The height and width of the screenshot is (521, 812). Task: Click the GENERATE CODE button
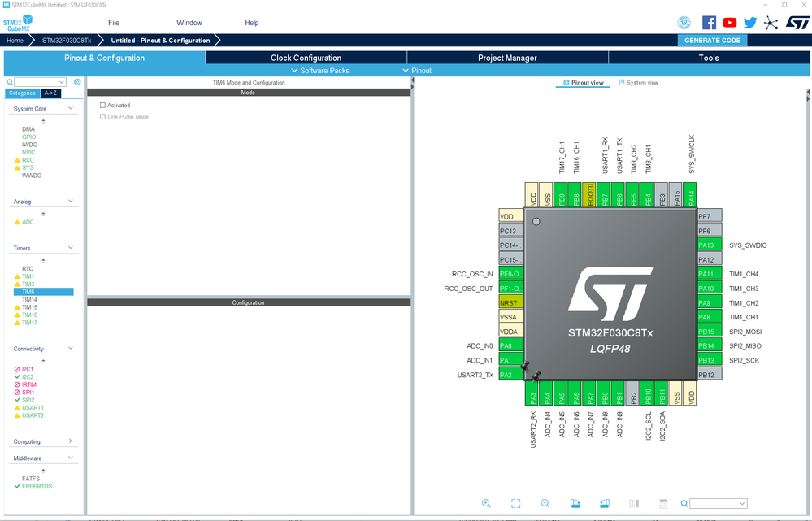(x=712, y=41)
